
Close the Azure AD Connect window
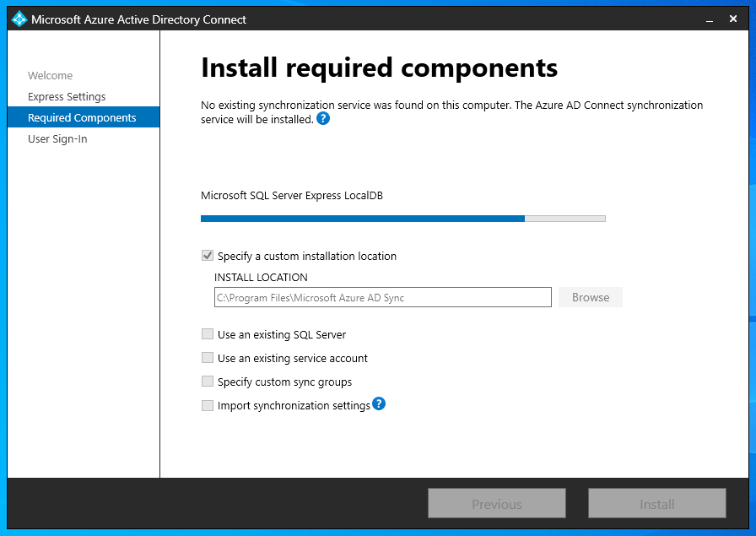(x=733, y=19)
